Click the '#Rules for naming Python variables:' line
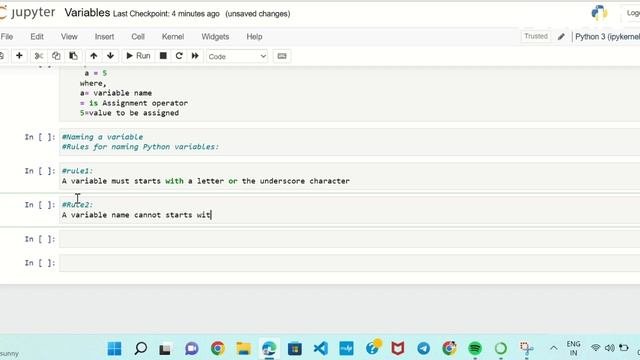The width and height of the screenshot is (640, 360). (140, 147)
